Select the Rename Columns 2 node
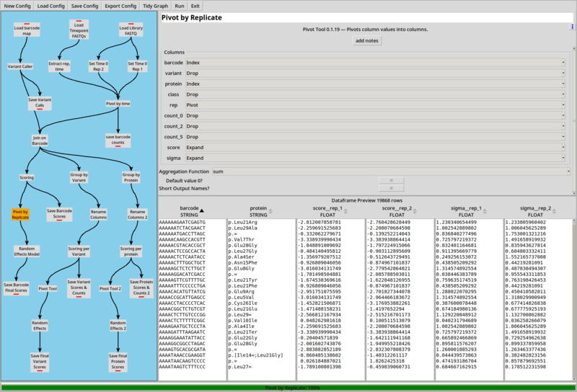Screen dimensions: 577x392 137,215
